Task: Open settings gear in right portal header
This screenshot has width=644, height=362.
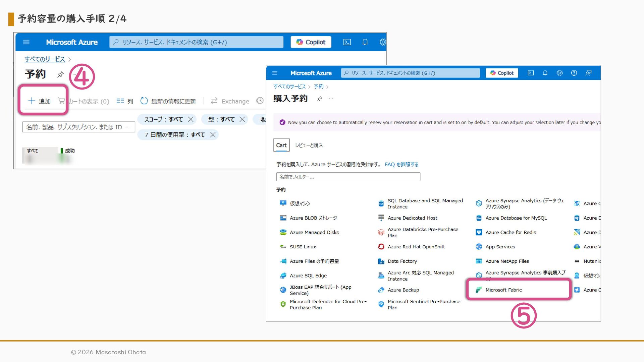Action: click(559, 73)
